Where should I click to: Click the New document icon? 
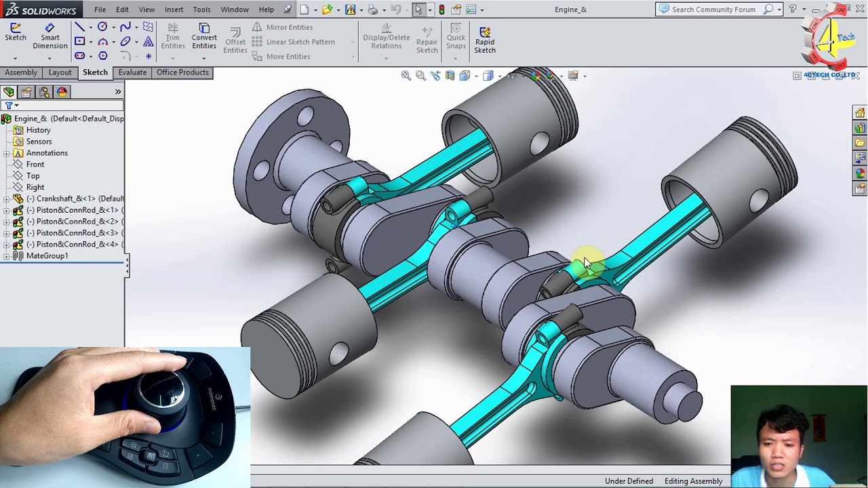point(304,9)
